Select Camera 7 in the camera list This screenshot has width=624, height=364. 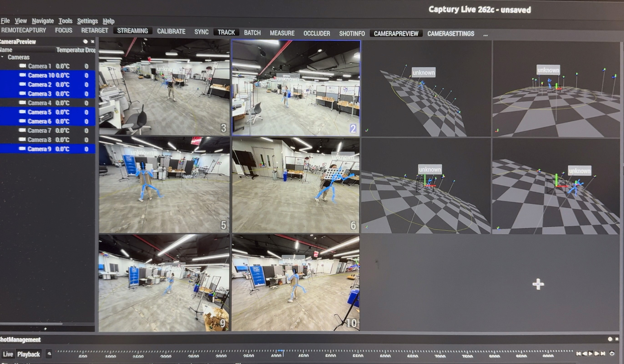[40, 131]
